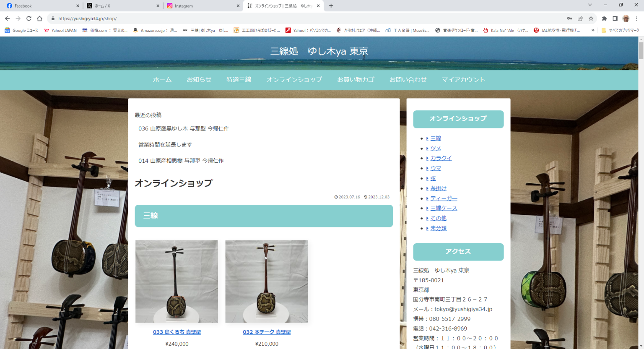The image size is (644, 349).
Task: Switch to the Facebook tab
Action: tap(40, 6)
